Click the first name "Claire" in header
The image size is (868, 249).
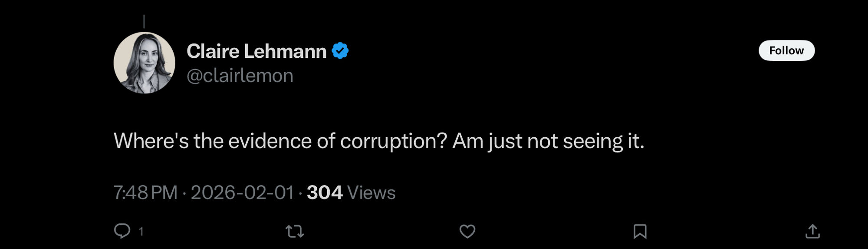pos(213,51)
